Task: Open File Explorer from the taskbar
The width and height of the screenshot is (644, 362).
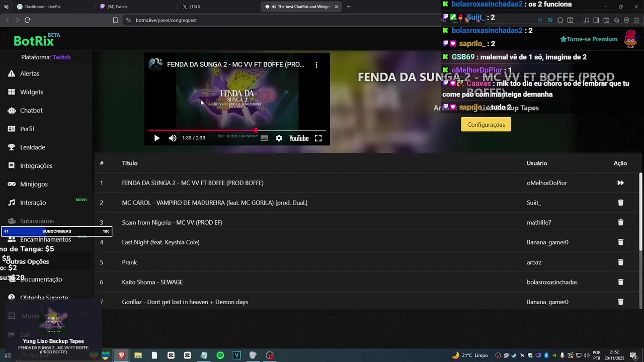Action: 138,355
